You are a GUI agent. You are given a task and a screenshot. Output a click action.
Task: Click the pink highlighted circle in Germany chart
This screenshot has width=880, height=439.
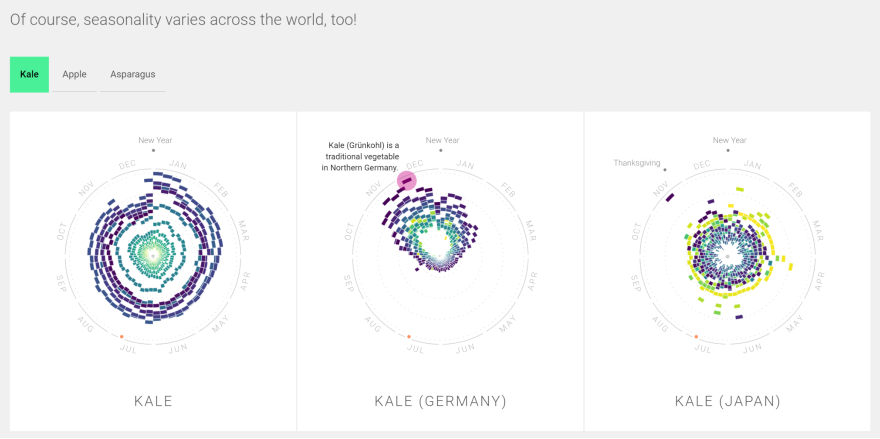point(406,181)
